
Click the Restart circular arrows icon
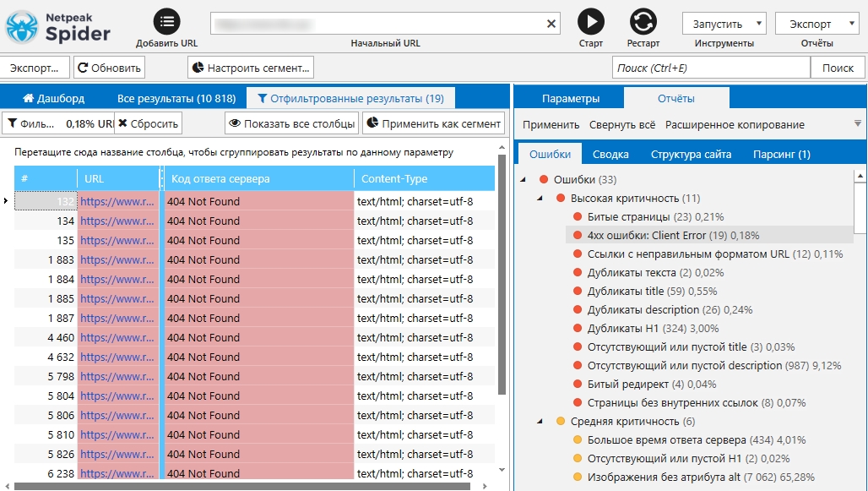tap(643, 22)
